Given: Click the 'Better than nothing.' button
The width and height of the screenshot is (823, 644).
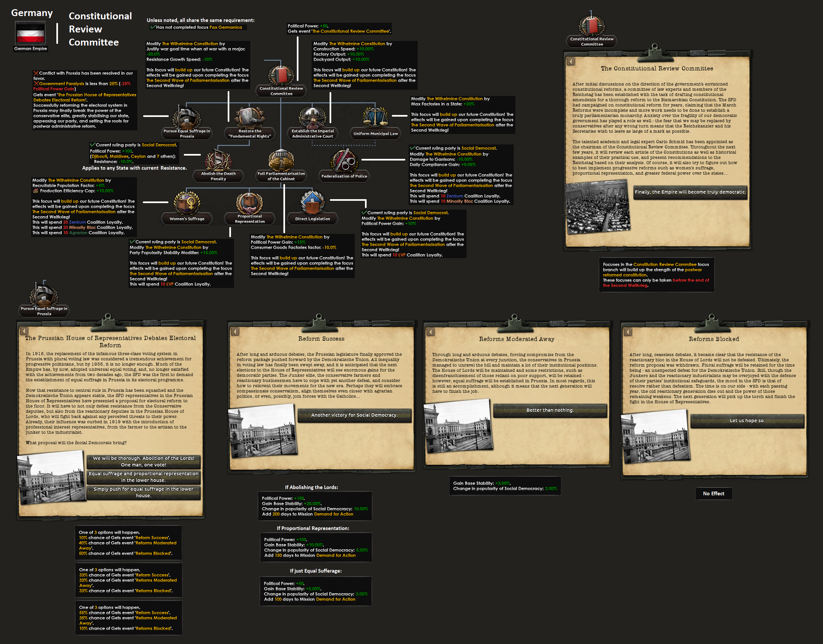Looking at the screenshot, I should point(550,410).
